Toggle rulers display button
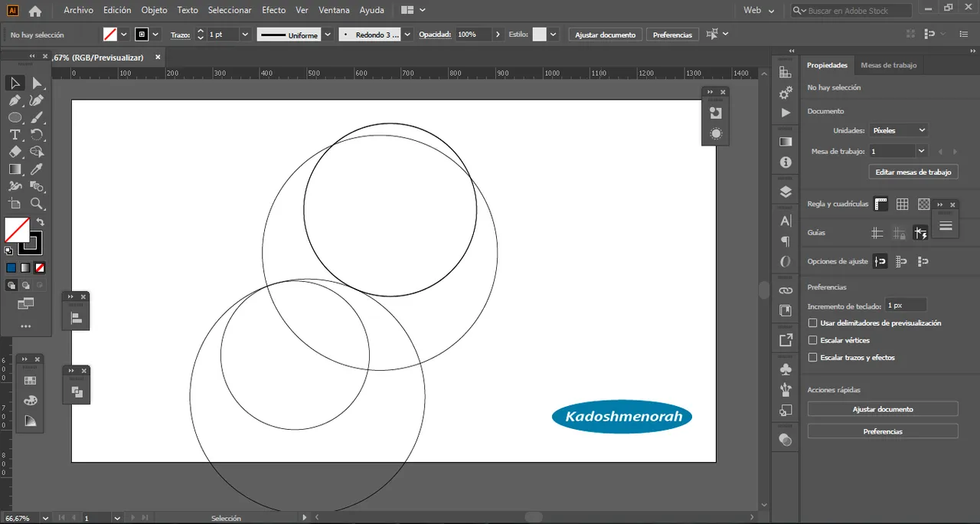 (881, 205)
